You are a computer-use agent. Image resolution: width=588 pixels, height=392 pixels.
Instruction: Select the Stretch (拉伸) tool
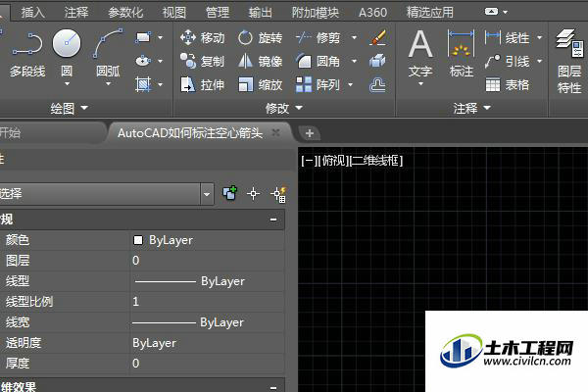(203, 85)
